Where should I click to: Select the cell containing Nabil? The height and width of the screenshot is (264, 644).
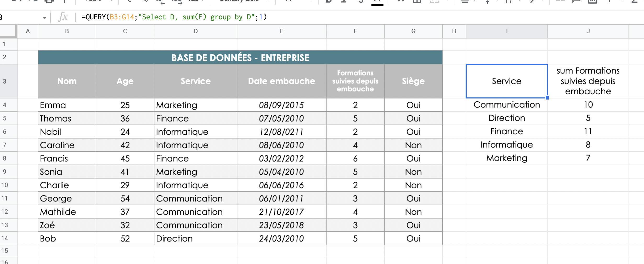click(x=67, y=132)
